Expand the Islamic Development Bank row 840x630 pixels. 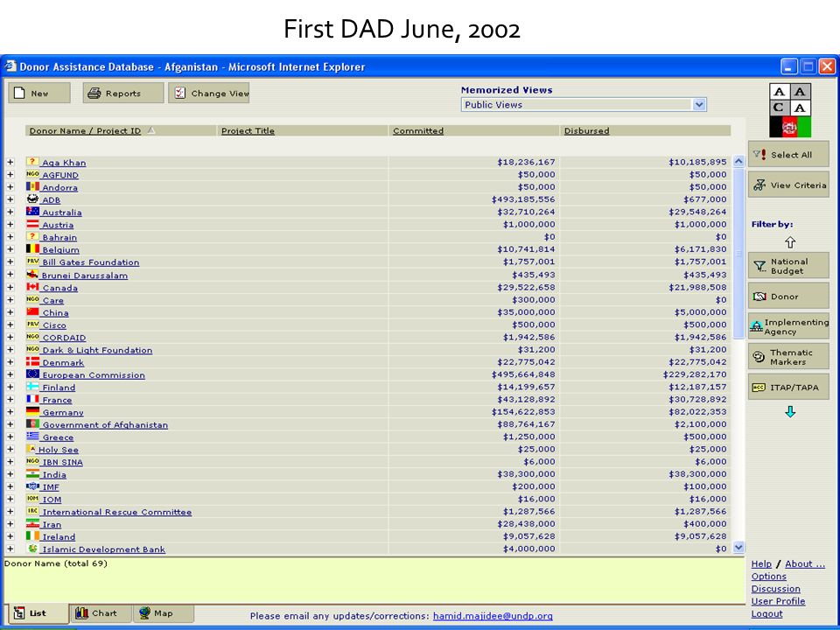tap(10, 549)
